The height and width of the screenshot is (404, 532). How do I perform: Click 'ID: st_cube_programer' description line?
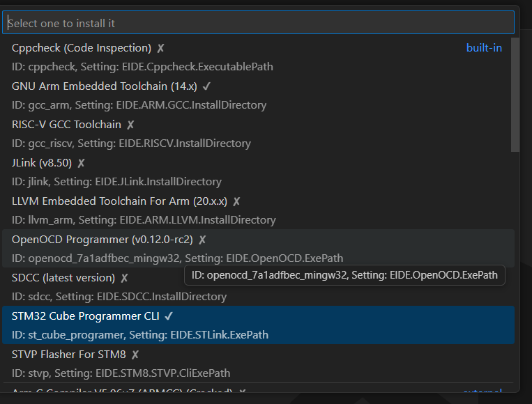point(139,335)
